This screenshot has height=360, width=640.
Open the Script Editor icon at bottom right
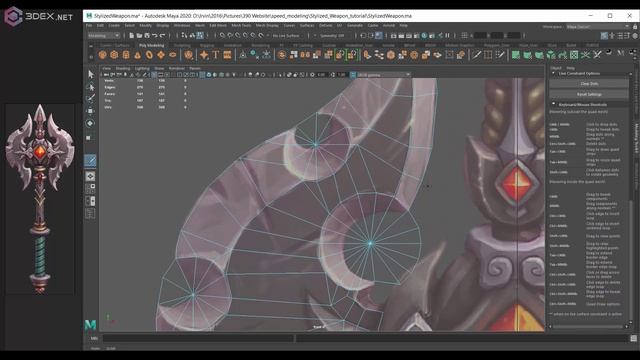pyautogui.click(x=633, y=338)
